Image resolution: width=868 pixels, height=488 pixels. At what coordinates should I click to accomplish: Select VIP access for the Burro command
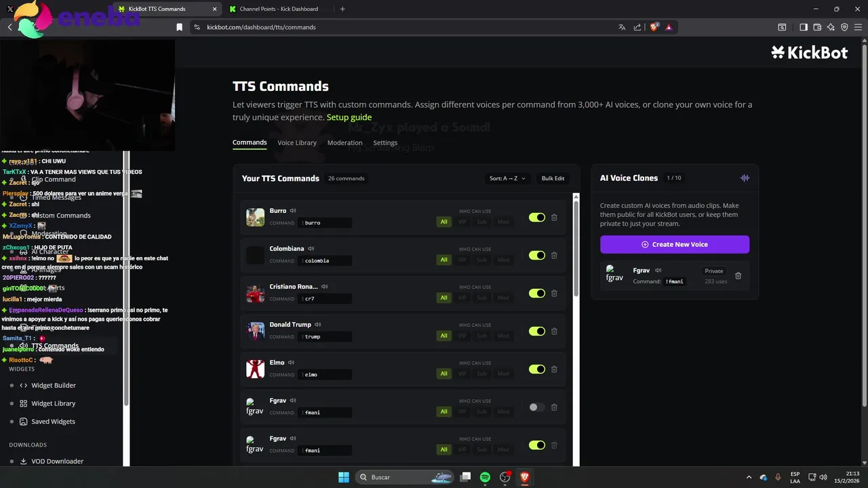(462, 222)
